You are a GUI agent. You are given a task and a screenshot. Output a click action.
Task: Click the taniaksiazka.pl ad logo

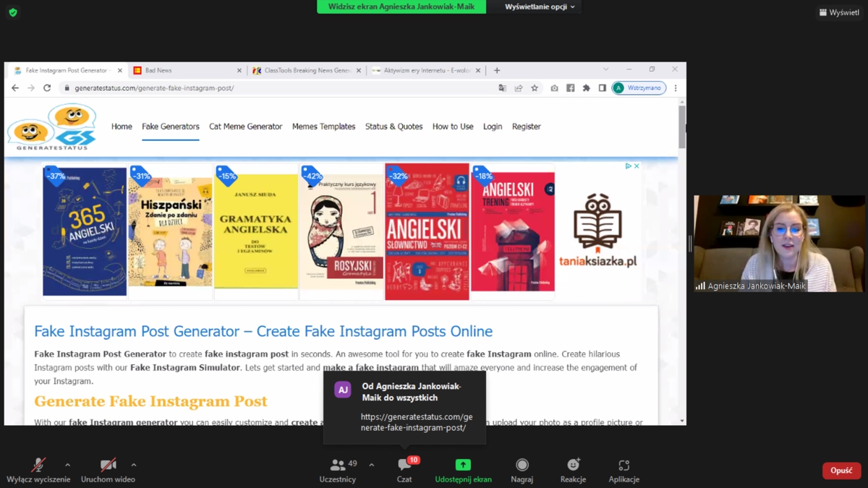click(x=597, y=231)
